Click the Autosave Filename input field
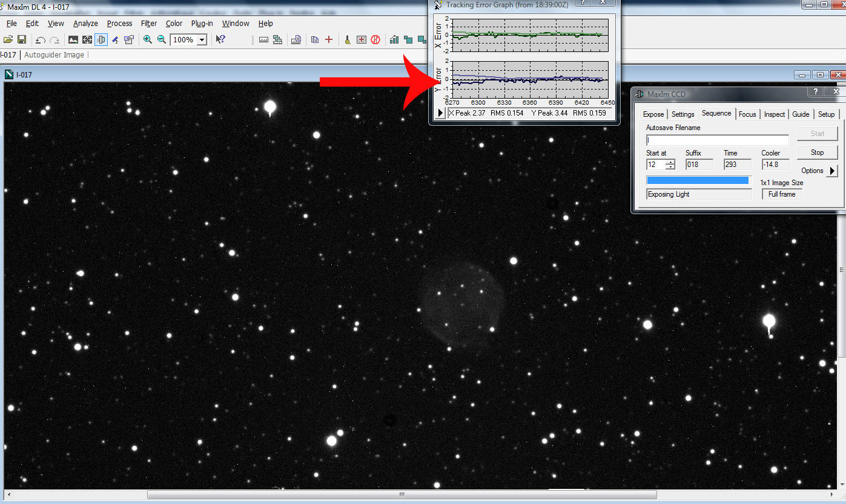The image size is (846, 504). [x=718, y=140]
